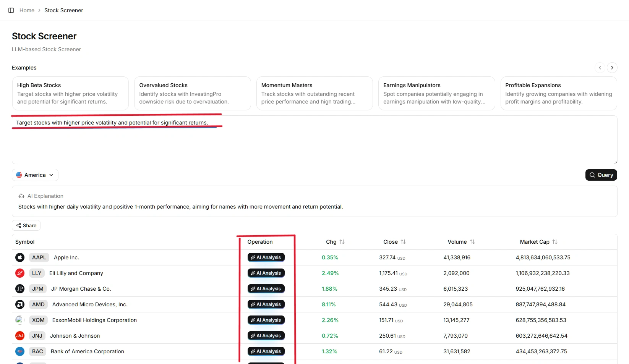
Task: Click the LLY ticker badge
Action: pos(37,273)
